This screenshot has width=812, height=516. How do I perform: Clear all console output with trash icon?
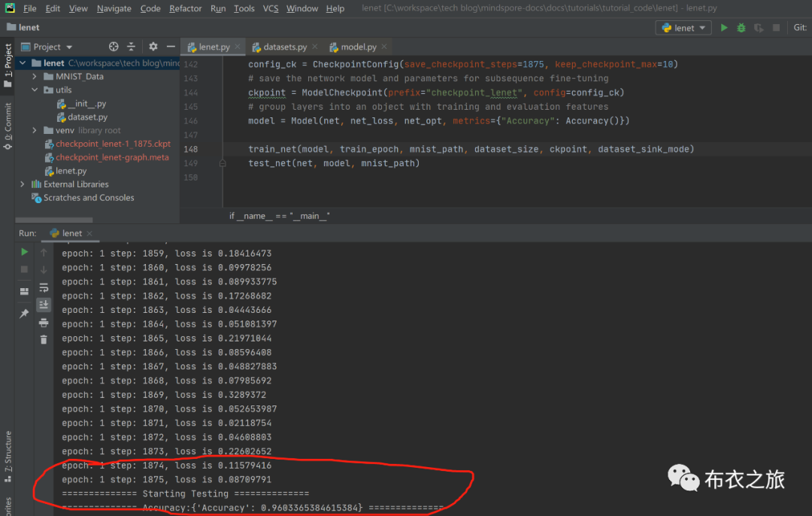click(44, 340)
